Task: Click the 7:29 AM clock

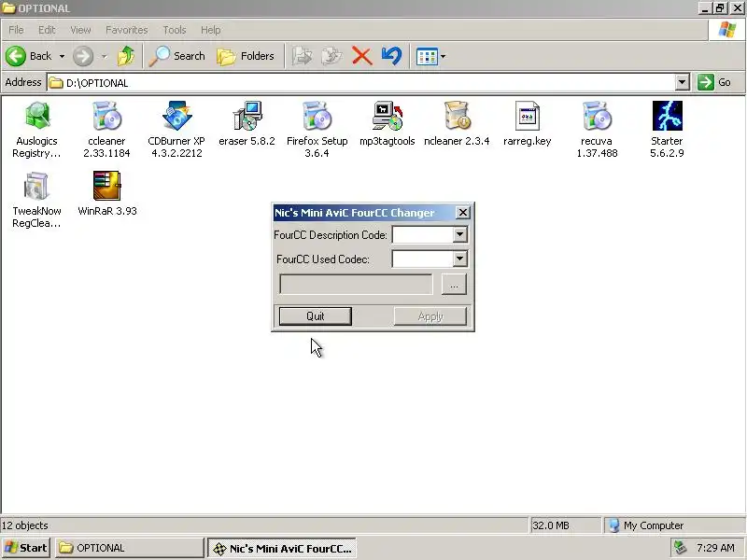Action: [x=715, y=548]
